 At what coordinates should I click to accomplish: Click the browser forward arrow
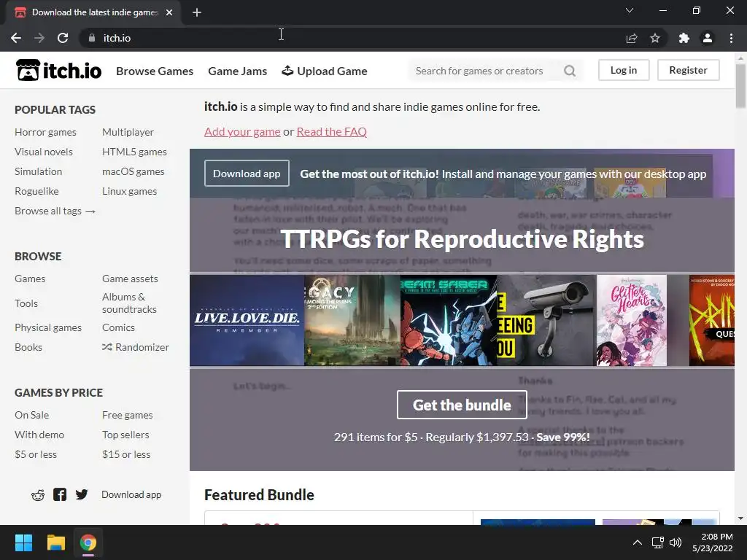[39, 38]
